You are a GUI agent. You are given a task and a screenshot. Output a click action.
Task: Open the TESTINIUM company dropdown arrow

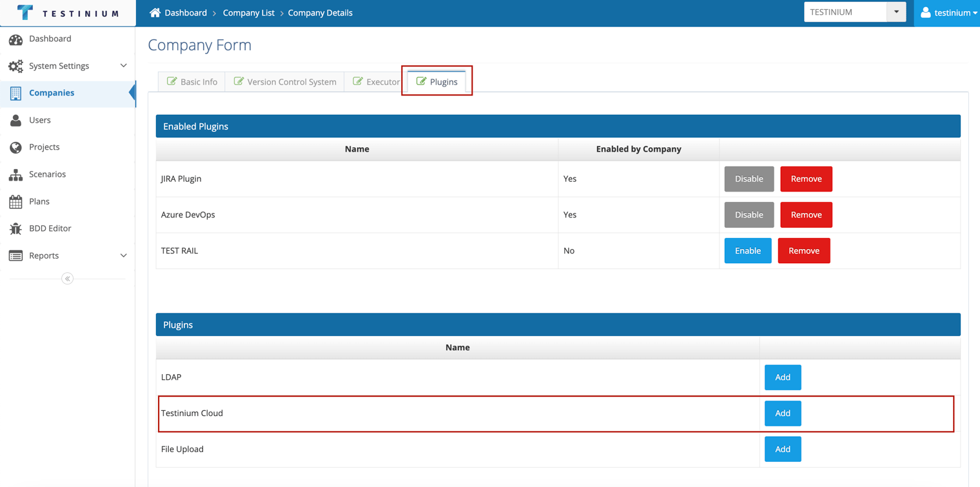pyautogui.click(x=896, y=12)
